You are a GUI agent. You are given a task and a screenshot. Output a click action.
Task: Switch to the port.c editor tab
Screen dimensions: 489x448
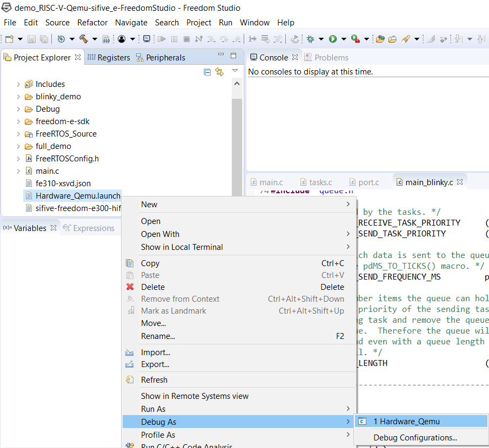364,182
